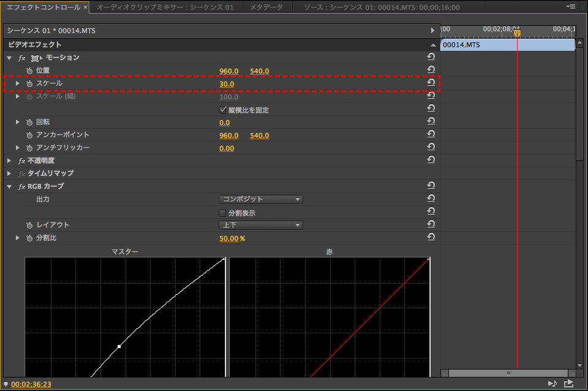Toggle animation stopwatch for 回転

tap(29, 122)
